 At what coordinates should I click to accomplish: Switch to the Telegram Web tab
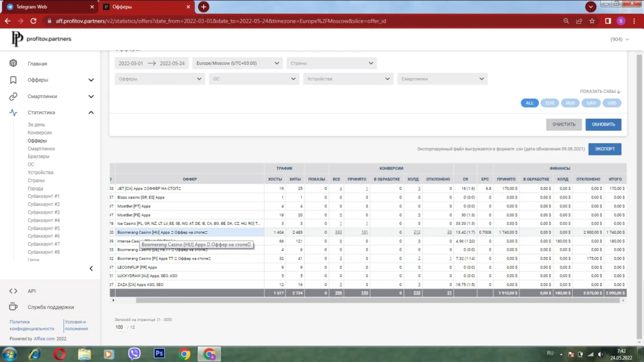click(49, 6)
